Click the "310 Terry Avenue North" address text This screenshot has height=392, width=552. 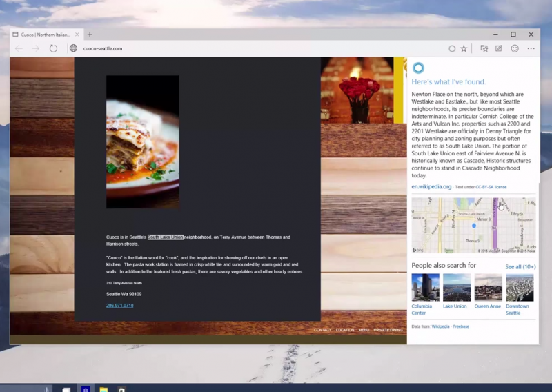(124, 283)
